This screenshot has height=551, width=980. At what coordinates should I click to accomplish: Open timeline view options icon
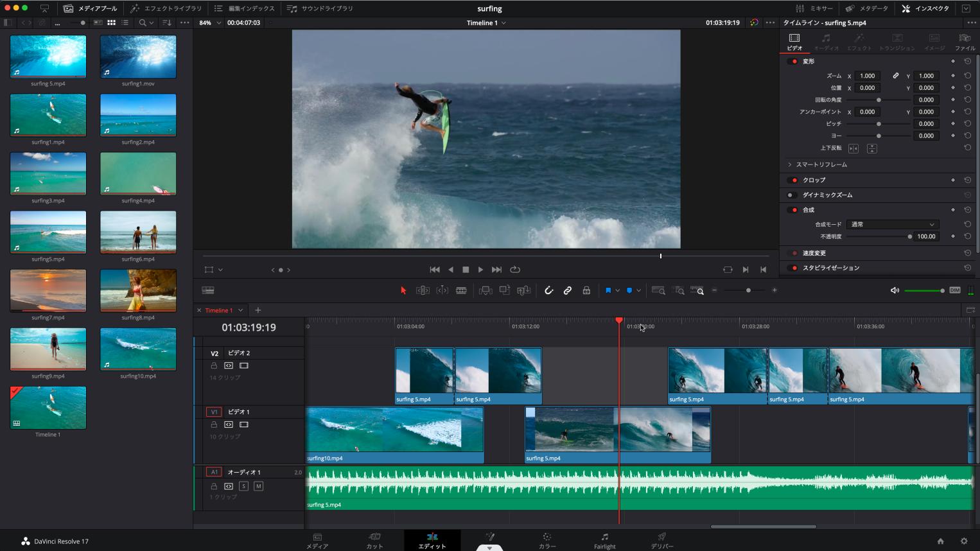click(208, 290)
